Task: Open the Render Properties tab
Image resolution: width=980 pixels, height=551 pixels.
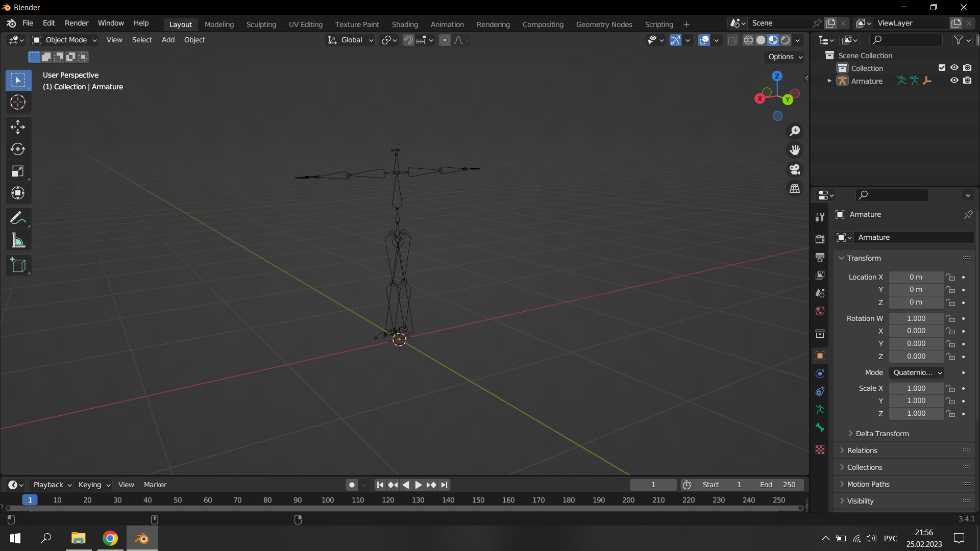Action: click(x=820, y=238)
